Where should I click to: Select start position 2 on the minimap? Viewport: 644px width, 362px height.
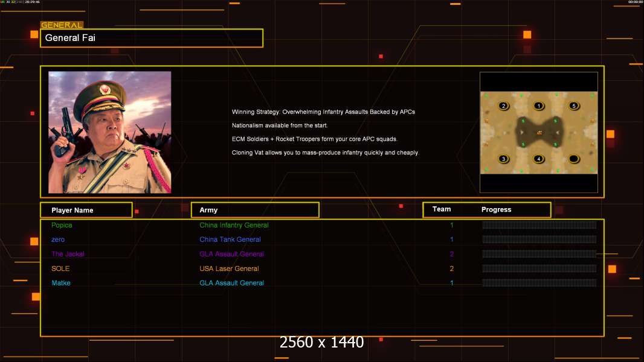[503, 106]
